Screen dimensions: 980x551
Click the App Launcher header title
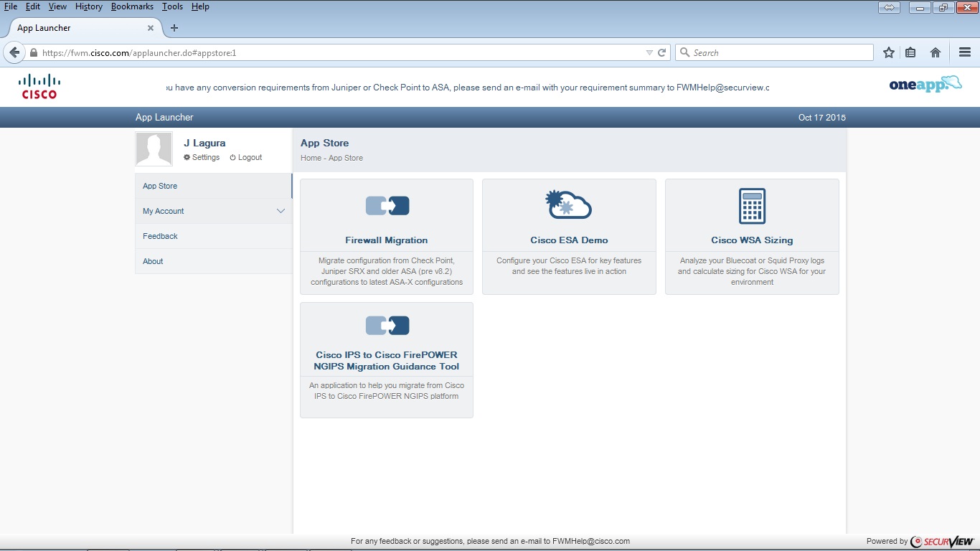[164, 118]
